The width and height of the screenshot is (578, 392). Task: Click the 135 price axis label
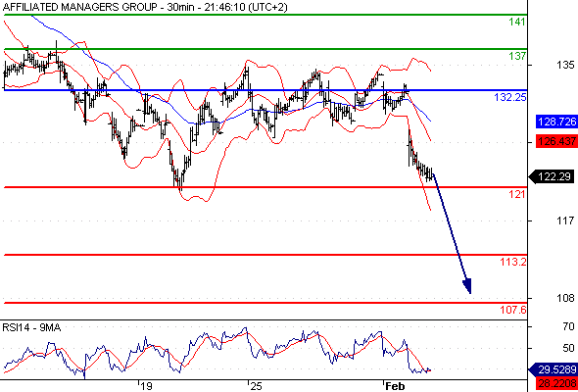[x=565, y=66]
